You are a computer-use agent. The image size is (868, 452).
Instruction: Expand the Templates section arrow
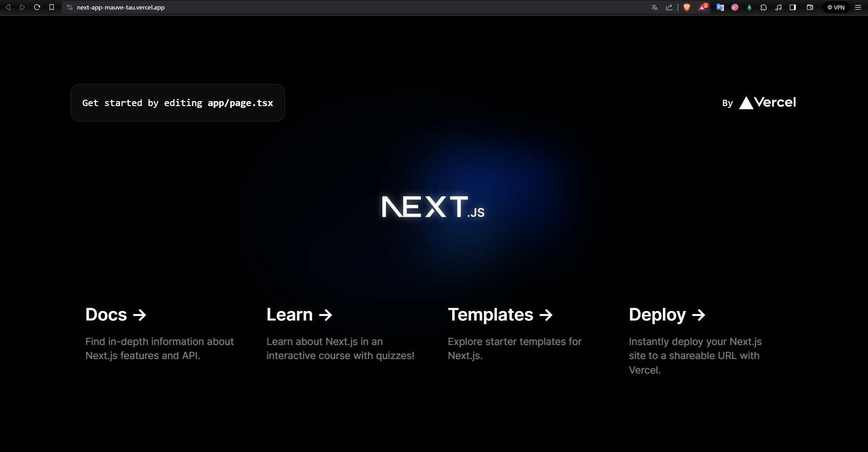pyautogui.click(x=546, y=315)
